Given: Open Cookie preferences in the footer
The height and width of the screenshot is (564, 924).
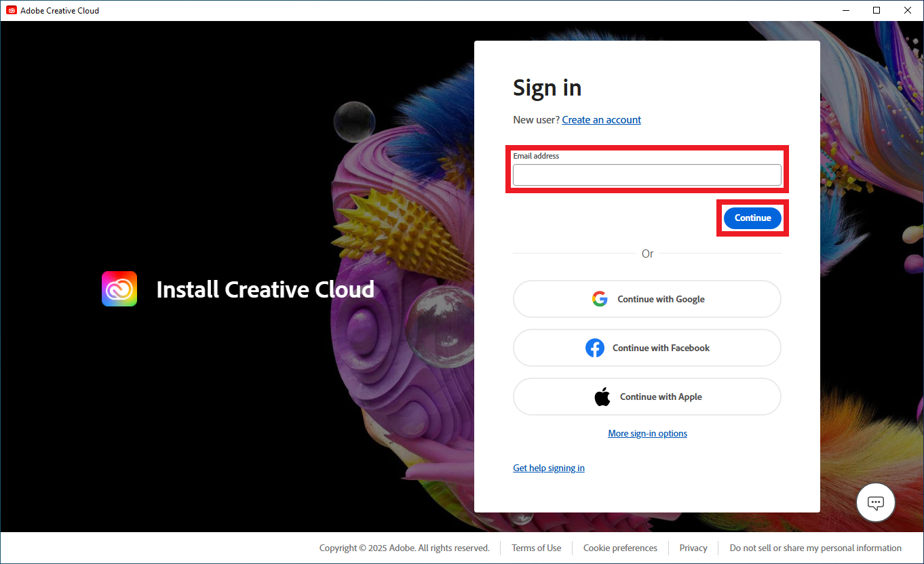Looking at the screenshot, I should pyautogui.click(x=620, y=548).
